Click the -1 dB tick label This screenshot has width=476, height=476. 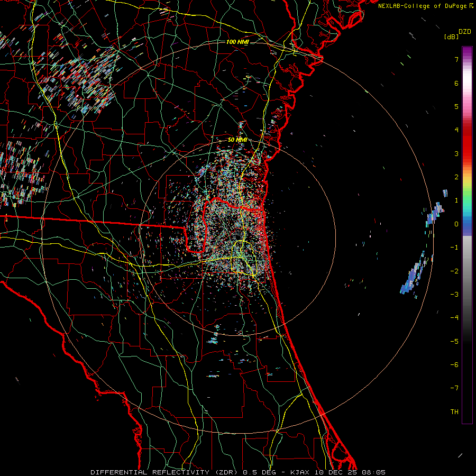point(454,248)
